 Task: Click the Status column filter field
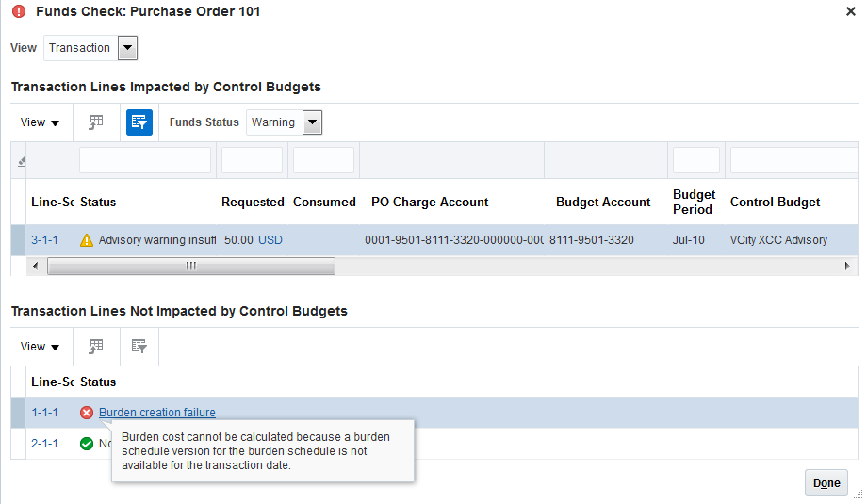145,161
